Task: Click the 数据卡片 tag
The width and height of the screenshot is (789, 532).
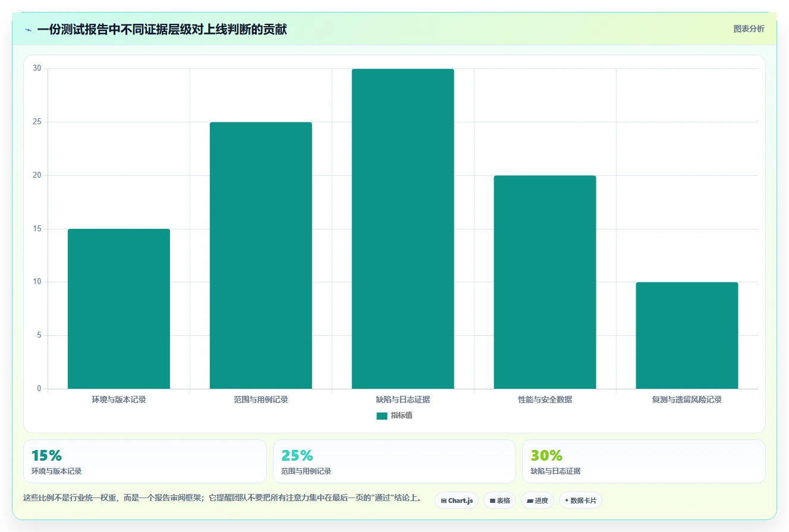Action: [580, 500]
